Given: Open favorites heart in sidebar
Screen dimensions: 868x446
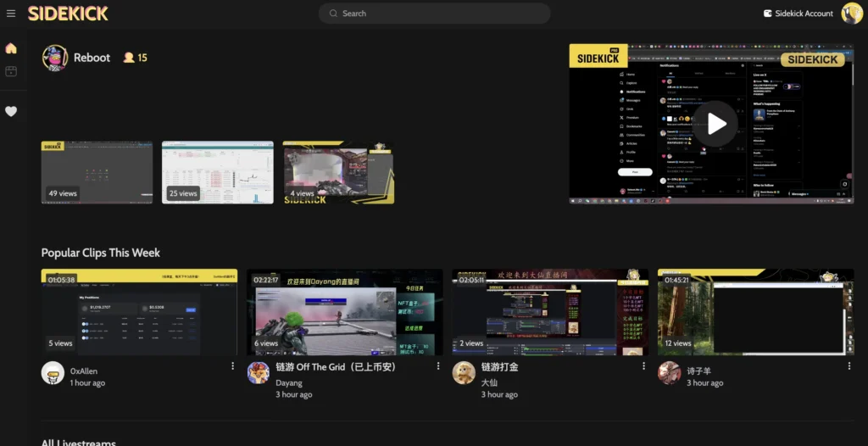Looking at the screenshot, I should tap(11, 111).
